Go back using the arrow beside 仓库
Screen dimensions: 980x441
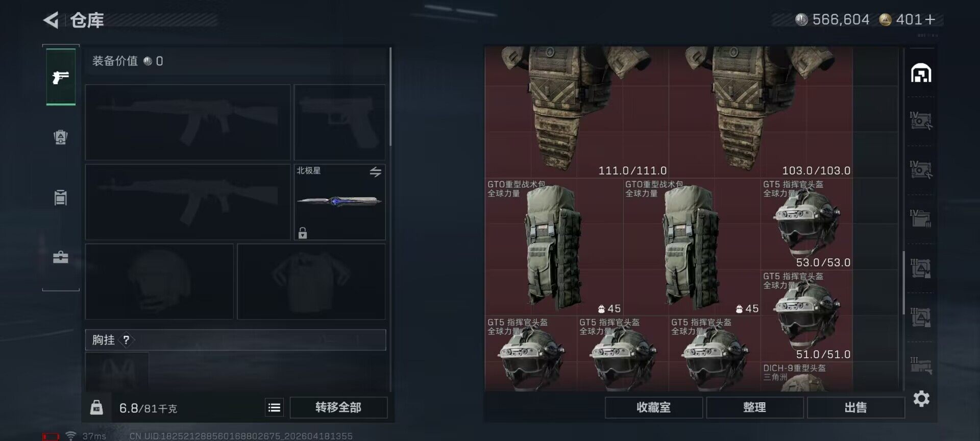pos(51,20)
